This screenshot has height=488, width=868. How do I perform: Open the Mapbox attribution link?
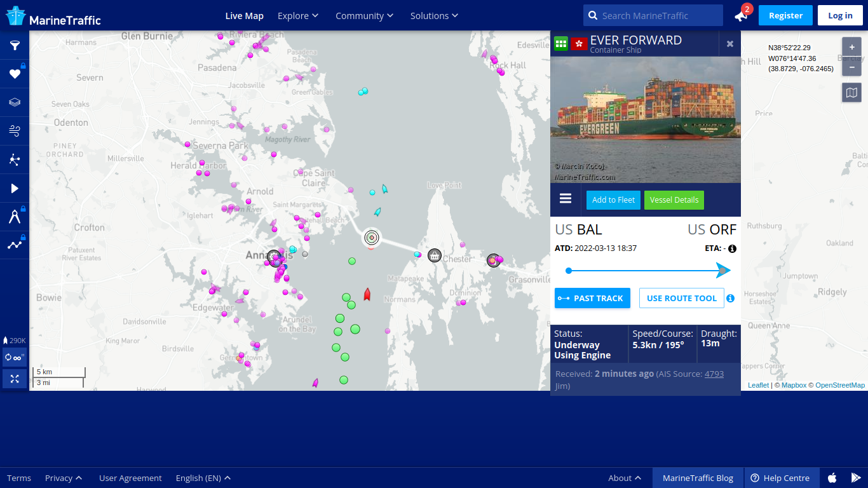[x=794, y=385]
